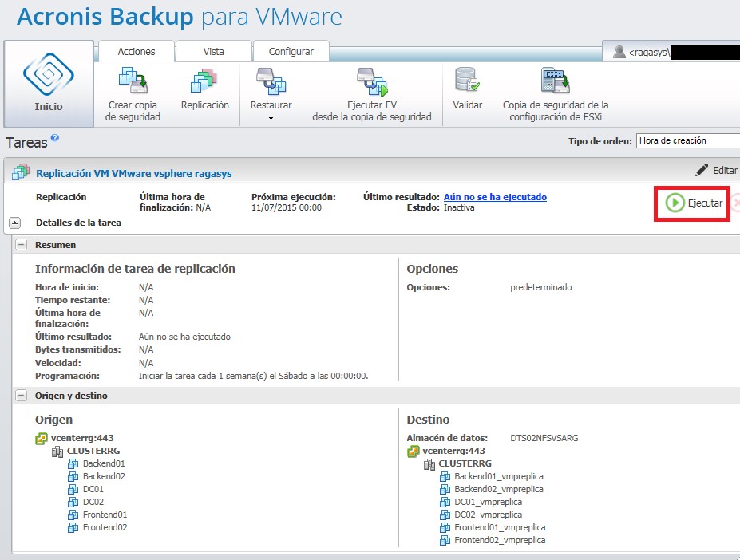740x560 pixels.
Task: Click the Restaurar toolbar icon
Action: [x=271, y=84]
